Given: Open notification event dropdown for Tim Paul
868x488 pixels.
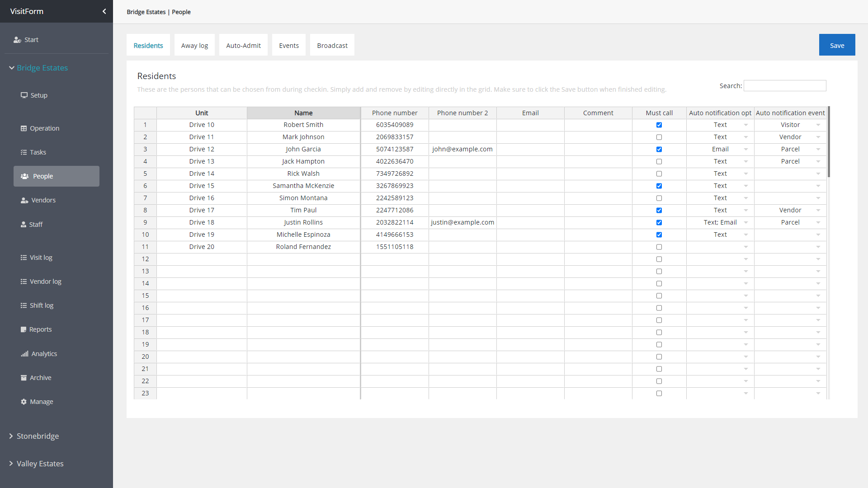Looking at the screenshot, I should tap(818, 211).
